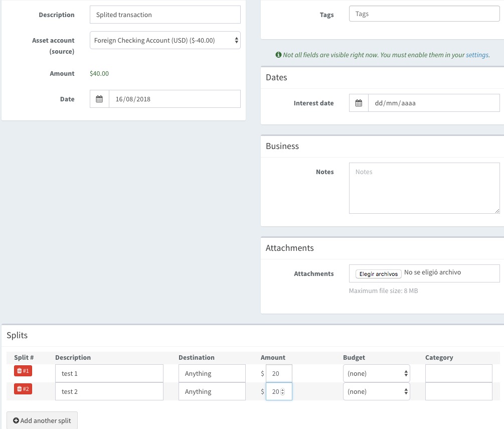Click inside the Tags input
The width and height of the screenshot is (504, 429).
(x=424, y=14)
